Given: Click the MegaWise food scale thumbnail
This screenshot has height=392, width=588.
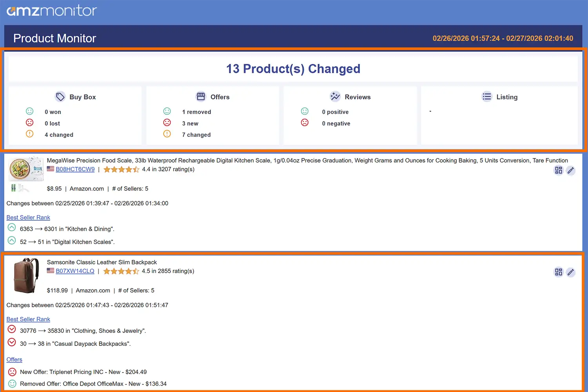Looking at the screenshot, I should point(26,169).
